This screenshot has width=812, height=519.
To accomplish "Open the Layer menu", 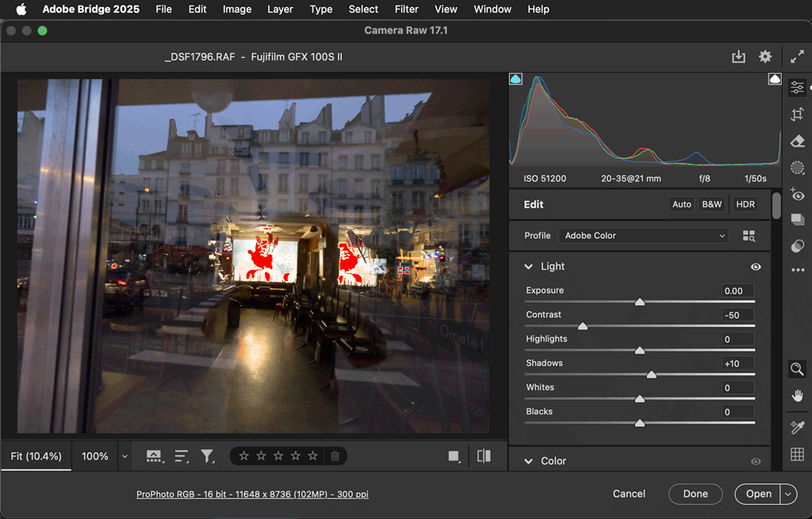I will (280, 10).
